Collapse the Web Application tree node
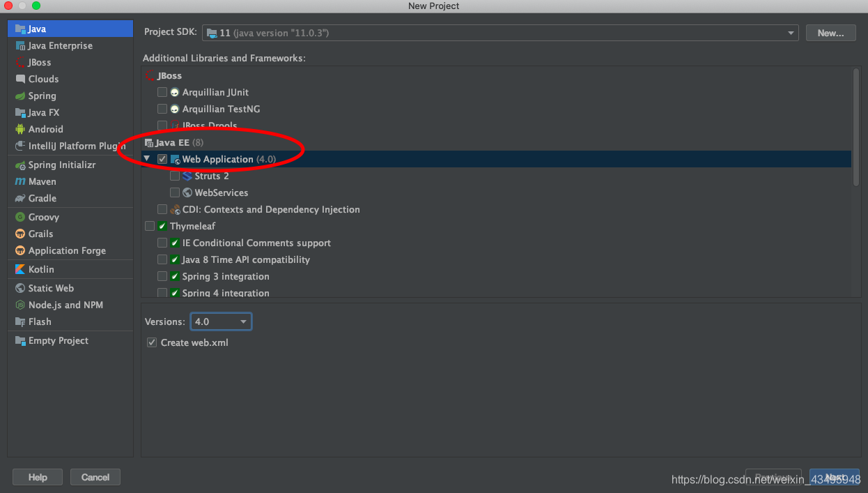 147,159
